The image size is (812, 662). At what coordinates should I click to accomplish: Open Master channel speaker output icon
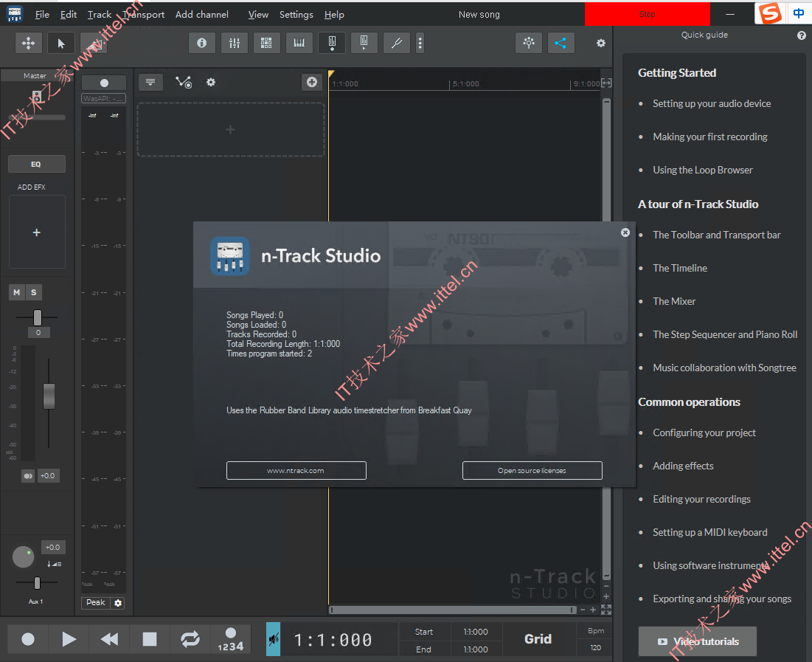36,97
